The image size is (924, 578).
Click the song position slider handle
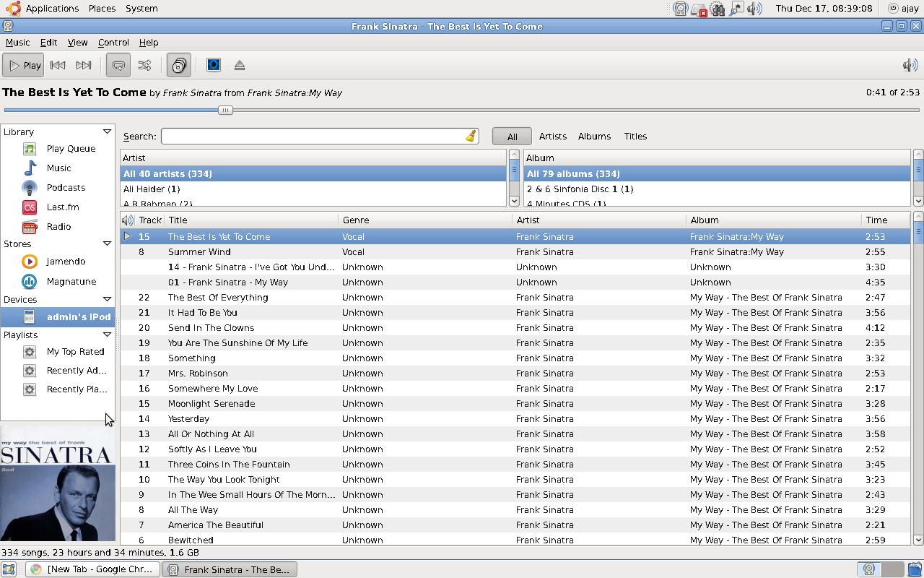point(226,110)
